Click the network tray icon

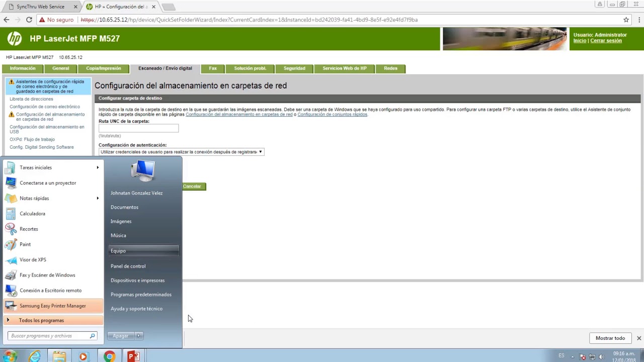[x=592, y=357]
